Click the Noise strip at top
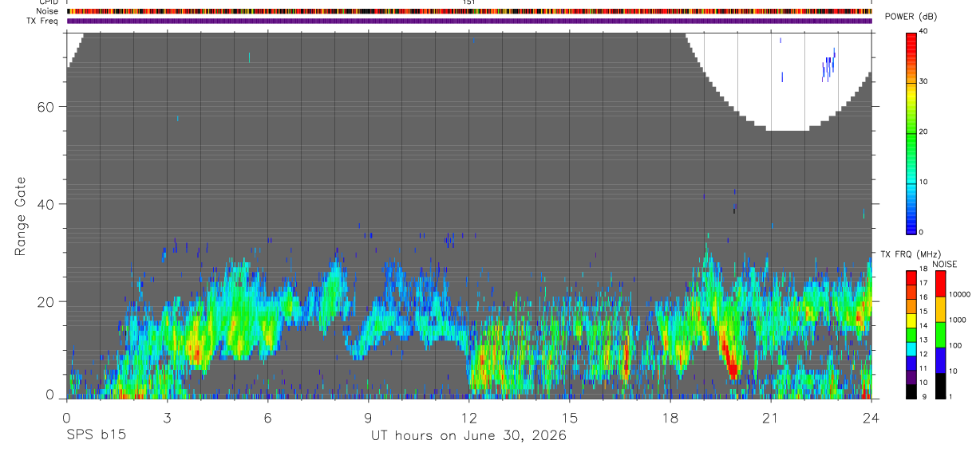 (469, 12)
